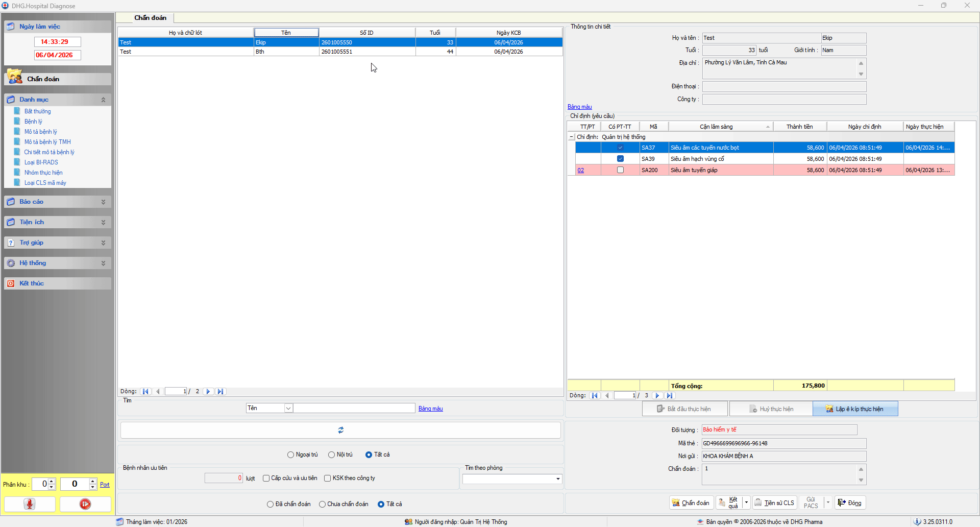Click the search text input field
Image resolution: width=980 pixels, height=527 pixels.
point(354,408)
